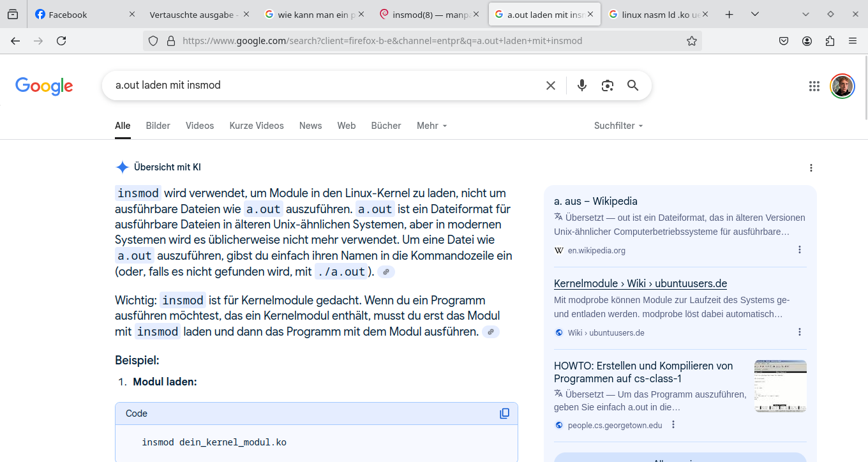The image size is (868, 462).
Task: Open the tracking protection shield
Action: click(153, 40)
